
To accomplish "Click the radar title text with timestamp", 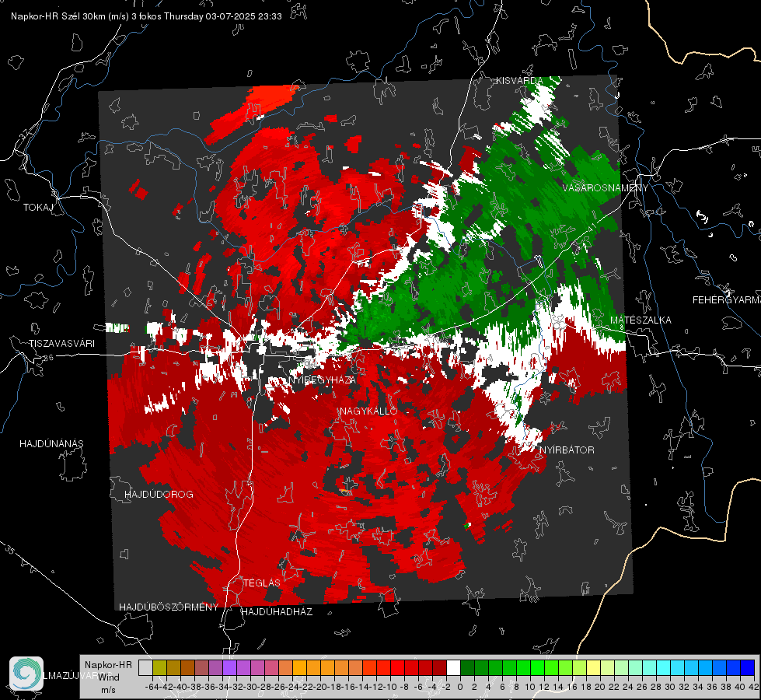I will coord(146,16).
